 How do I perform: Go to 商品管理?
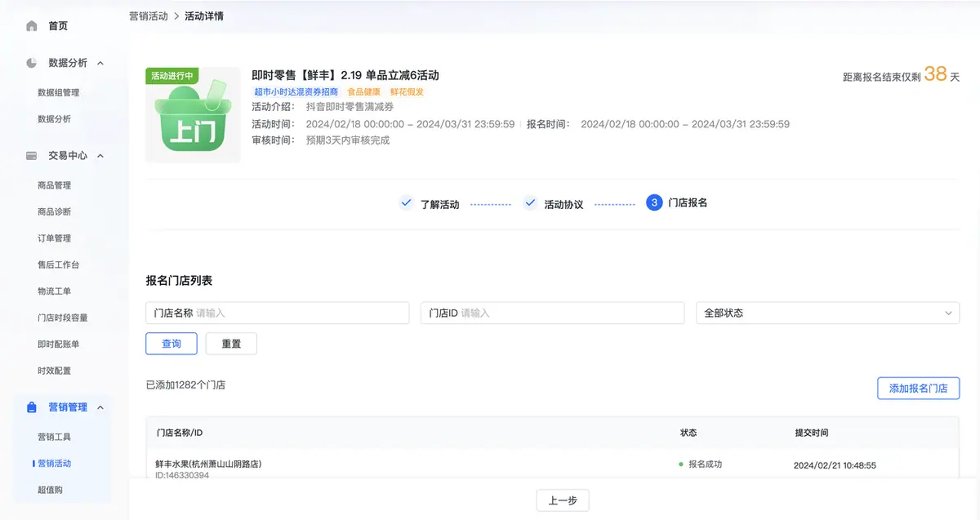pos(54,185)
